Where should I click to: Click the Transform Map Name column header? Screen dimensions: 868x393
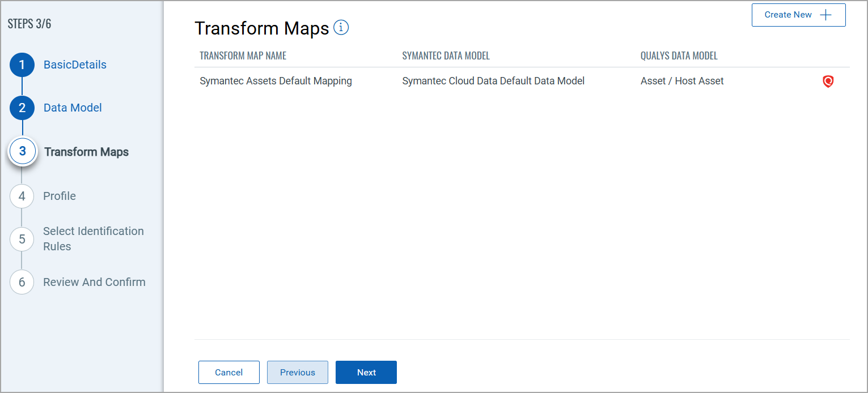[243, 56]
